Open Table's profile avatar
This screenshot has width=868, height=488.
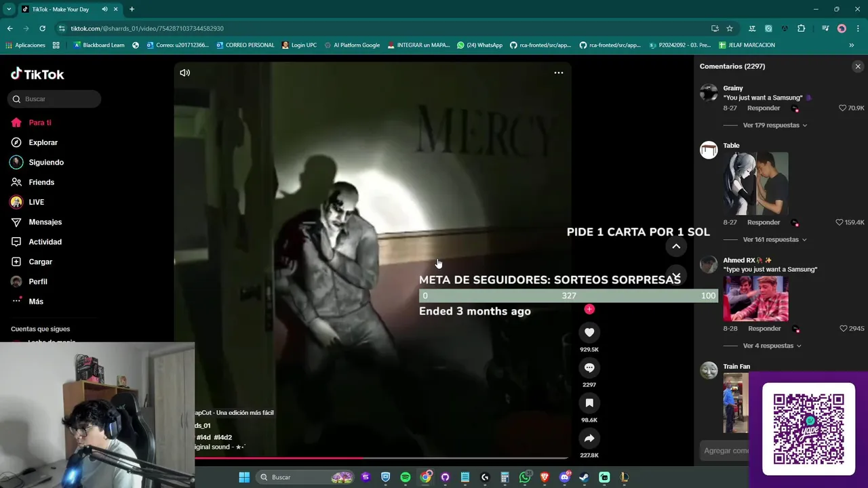pos(709,150)
